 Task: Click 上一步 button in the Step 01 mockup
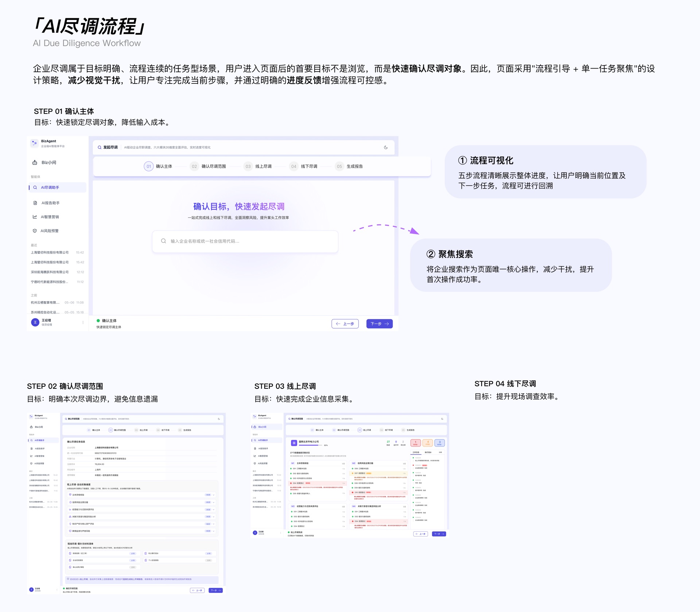point(345,324)
